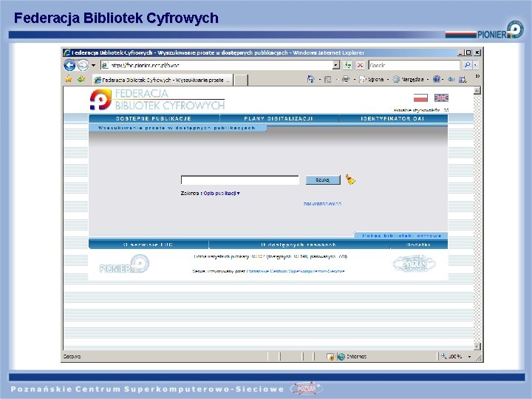This screenshot has width=532, height=399.
Task: Click the tools icon beside the Help icon
Action: click(x=451, y=79)
